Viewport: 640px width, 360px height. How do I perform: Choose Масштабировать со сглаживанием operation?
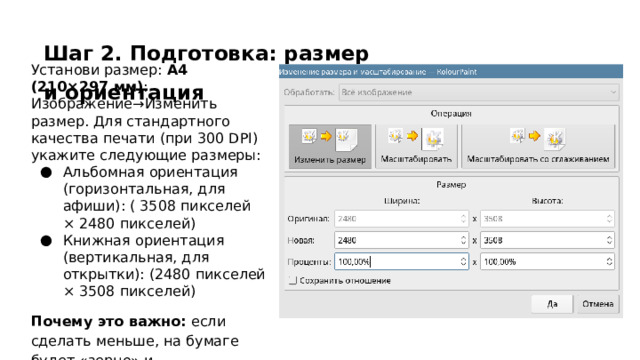538,147
